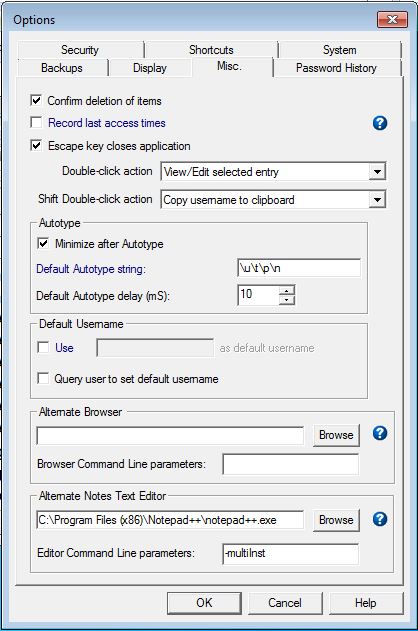Enable Record last access times checkbox
Screen dimensions: 418x631
(36, 122)
